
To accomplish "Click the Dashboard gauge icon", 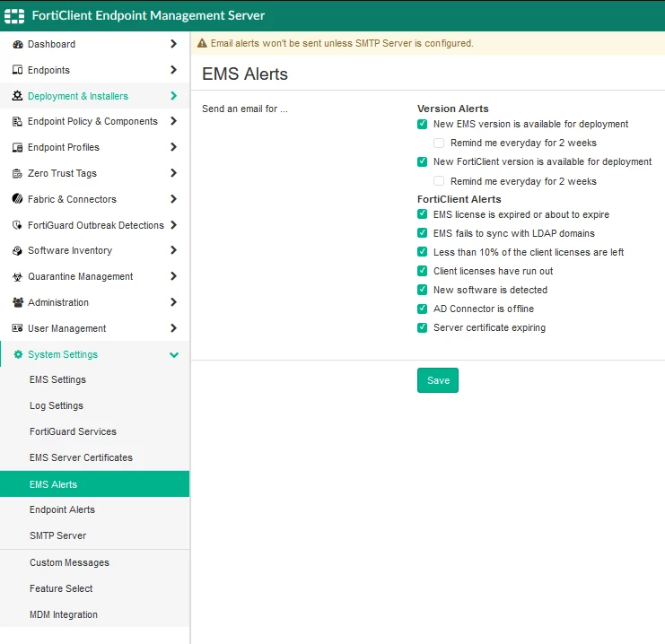I will (x=17, y=44).
